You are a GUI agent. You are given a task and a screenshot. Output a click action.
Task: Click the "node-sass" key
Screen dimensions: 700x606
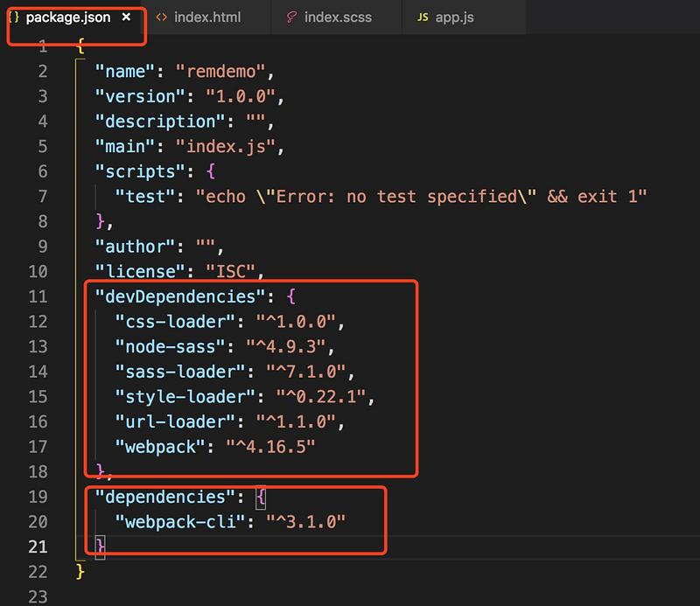tap(170, 346)
